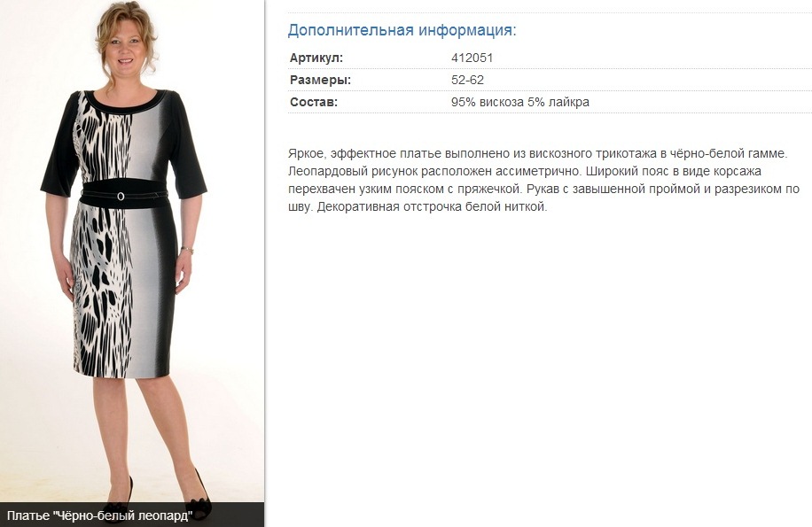The height and width of the screenshot is (527, 812).
Task: Select article number 412051
Action: (472, 58)
